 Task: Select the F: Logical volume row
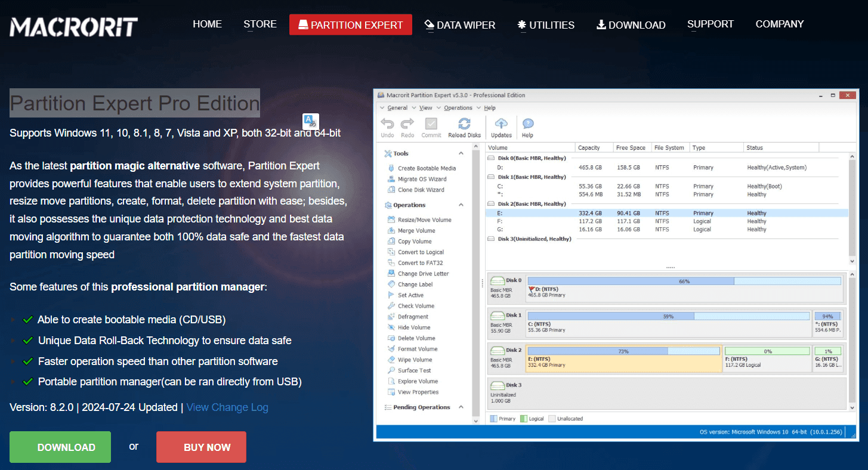coord(667,221)
